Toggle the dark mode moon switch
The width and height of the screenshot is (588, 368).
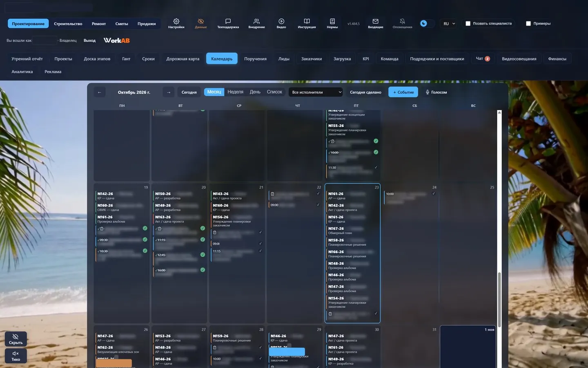(x=426, y=24)
